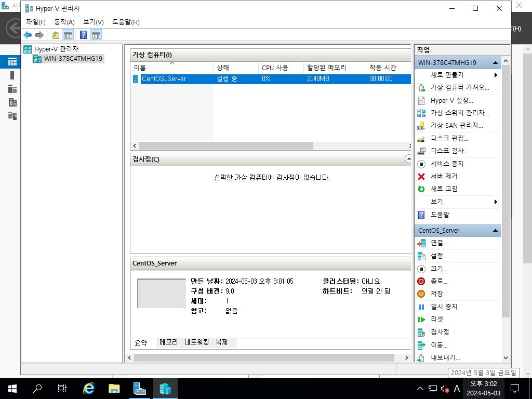
Task: Click 종료 shut down action
Action: click(439, 281)
